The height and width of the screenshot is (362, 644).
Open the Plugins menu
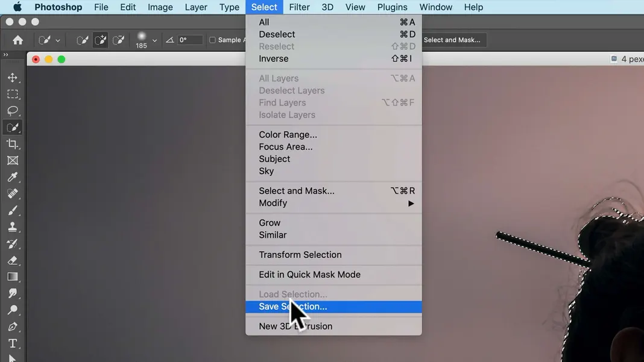pyautogui.click(x=392, y=7)
